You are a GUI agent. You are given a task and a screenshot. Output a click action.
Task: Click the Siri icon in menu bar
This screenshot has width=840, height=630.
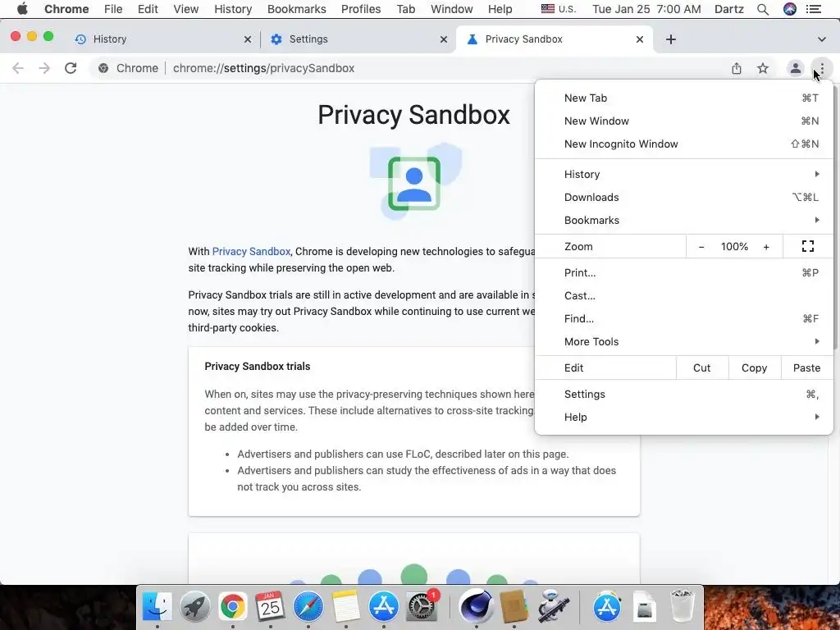coord(790,9)
